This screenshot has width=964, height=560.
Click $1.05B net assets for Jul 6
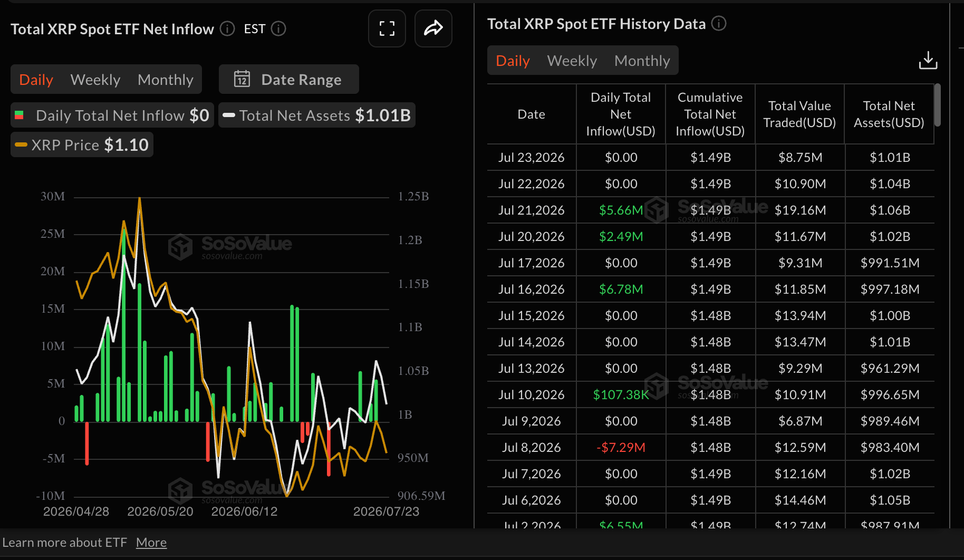click(x=890, y=500)
